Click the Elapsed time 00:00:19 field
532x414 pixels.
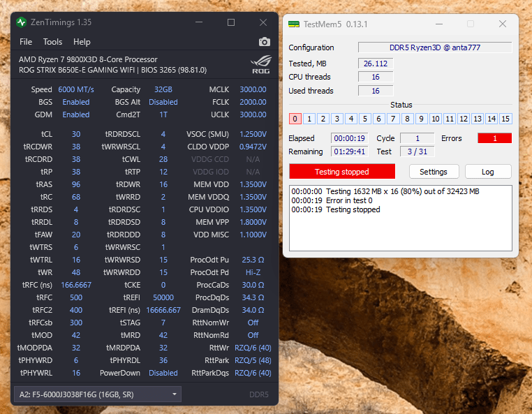pos(350,138)
